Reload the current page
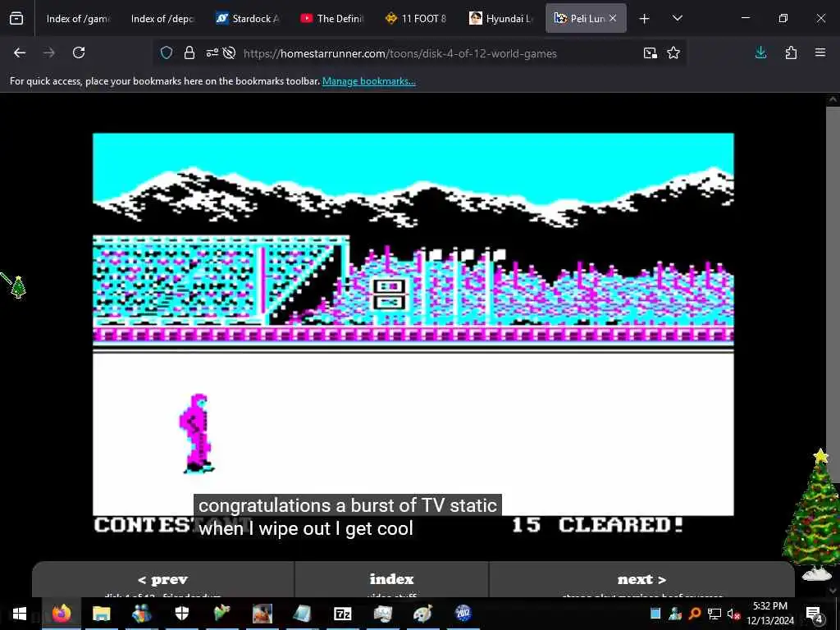Image resolution: width=840 pixels, height=630 pixels. (79, 52)
